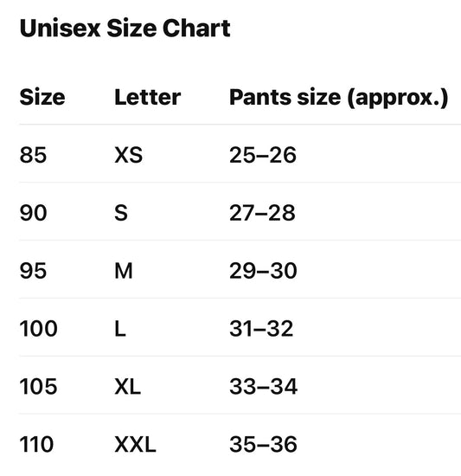Viewport: 461px width, 476px height.
Task: Select size 95 cell
Action: point(33,271)
